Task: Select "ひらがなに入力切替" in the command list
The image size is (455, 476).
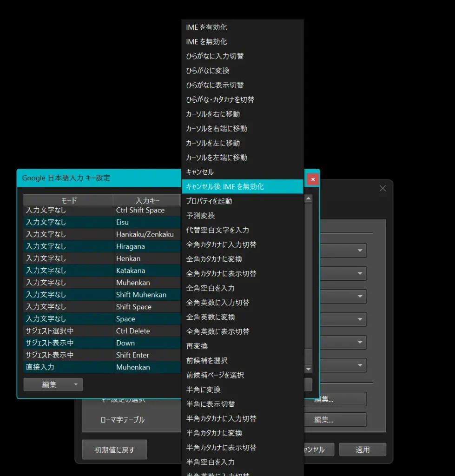Action: click(x=243, y=56)
